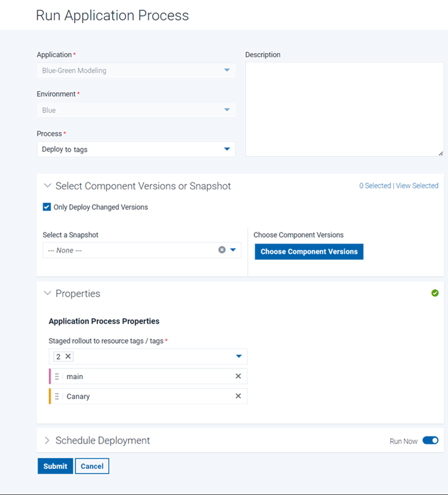This screenshot has height=495, width=448.
Task: Open the Staged rollout tags dropdown
Action: pos(238,356)
